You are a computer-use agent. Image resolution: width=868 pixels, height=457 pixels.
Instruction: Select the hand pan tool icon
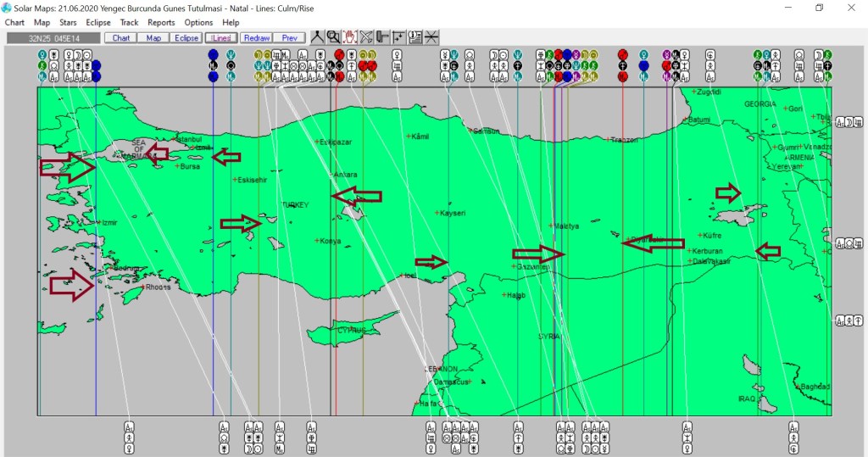click(350, 37)
